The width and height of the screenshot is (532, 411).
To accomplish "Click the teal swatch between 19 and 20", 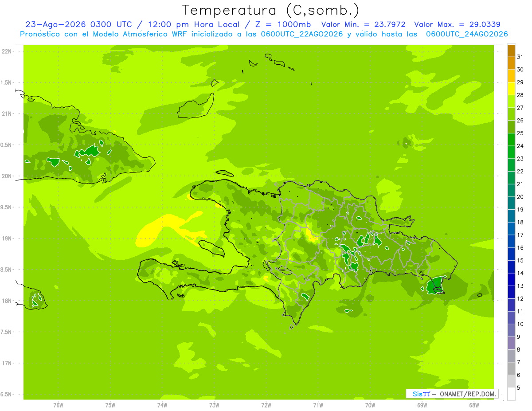I will tap(511, 203).
